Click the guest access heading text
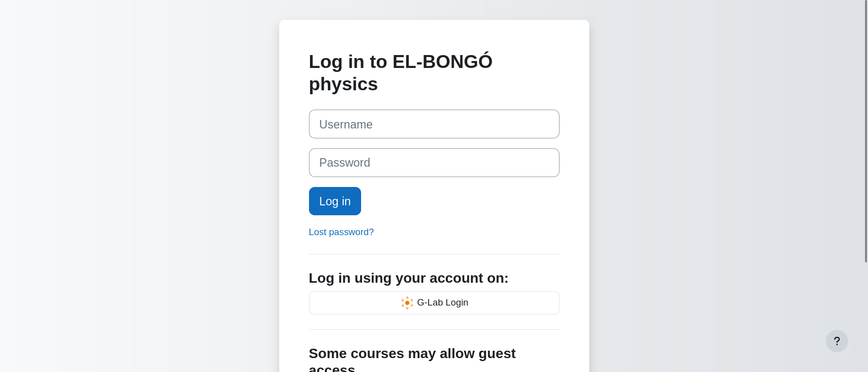Image resolution: width=868 pixels, height=372 pixels. click(x=412, y=355)
